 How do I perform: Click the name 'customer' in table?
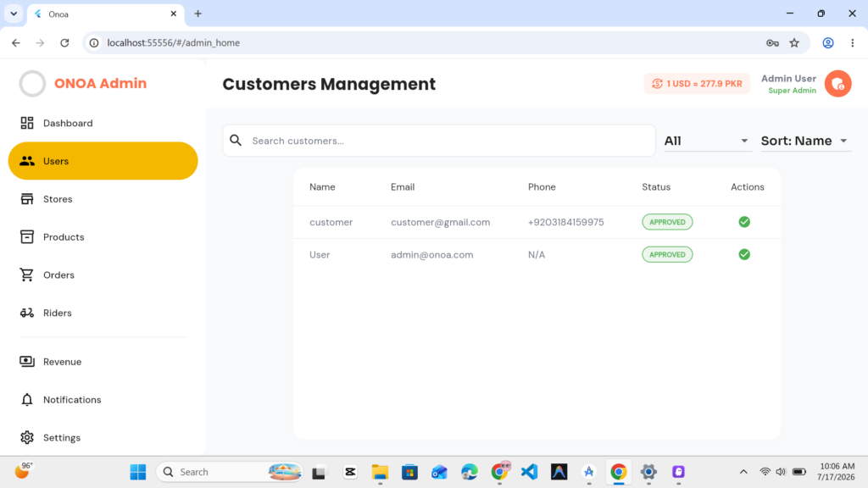331,222
